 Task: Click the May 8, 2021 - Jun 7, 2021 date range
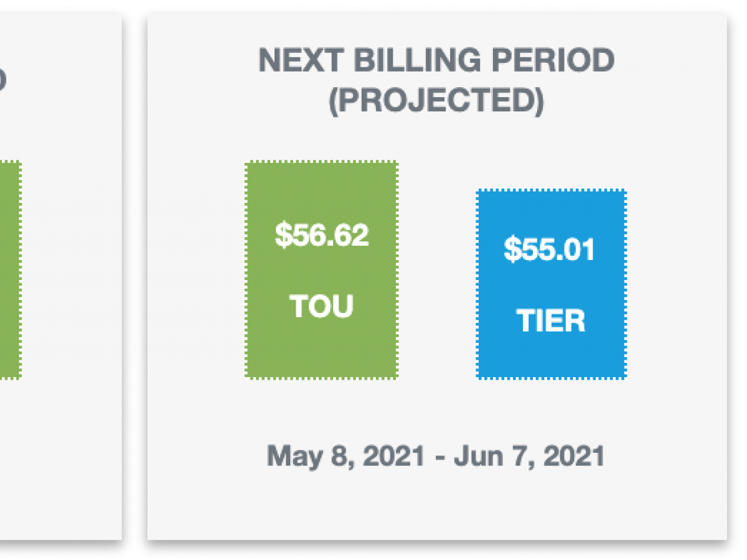[436, 456]
